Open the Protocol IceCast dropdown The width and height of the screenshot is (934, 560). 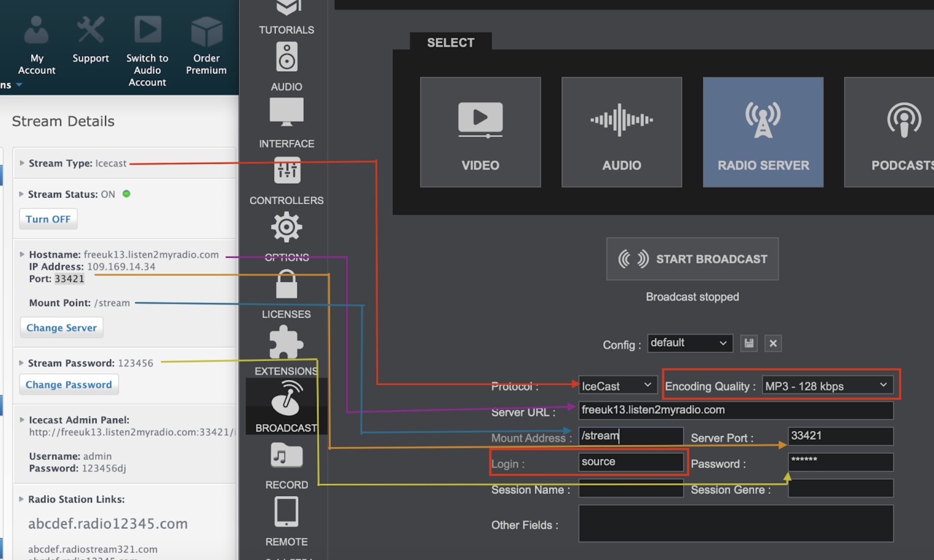coord(617,386)
